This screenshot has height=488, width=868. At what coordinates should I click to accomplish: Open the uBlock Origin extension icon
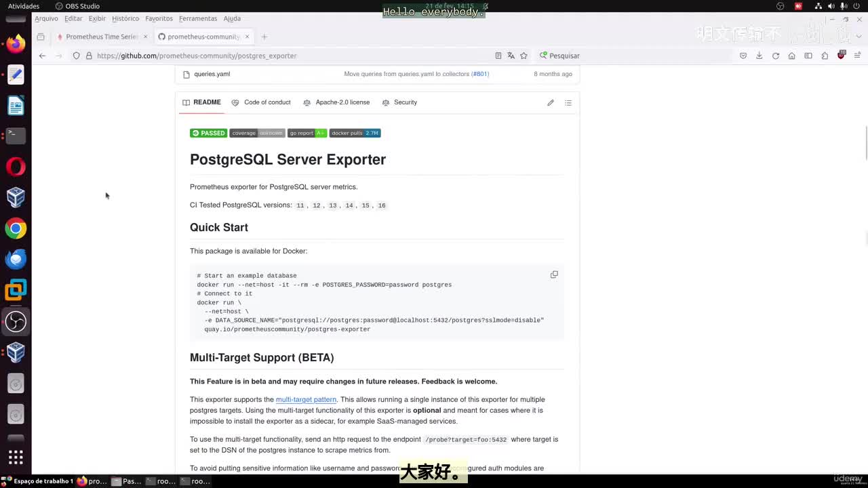pos(842,55)
